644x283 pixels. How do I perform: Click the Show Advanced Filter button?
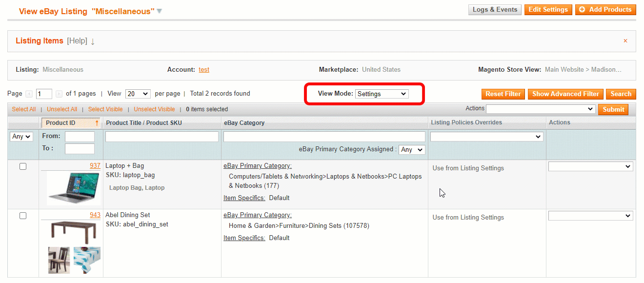pos(565,94)
